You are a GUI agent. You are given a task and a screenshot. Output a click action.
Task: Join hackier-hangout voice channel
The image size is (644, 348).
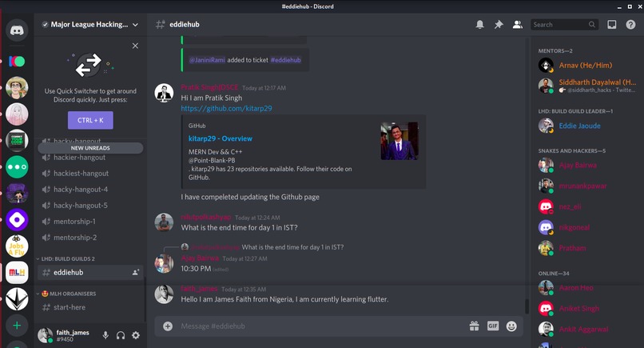pyautogui.click(x=79, y=158)
